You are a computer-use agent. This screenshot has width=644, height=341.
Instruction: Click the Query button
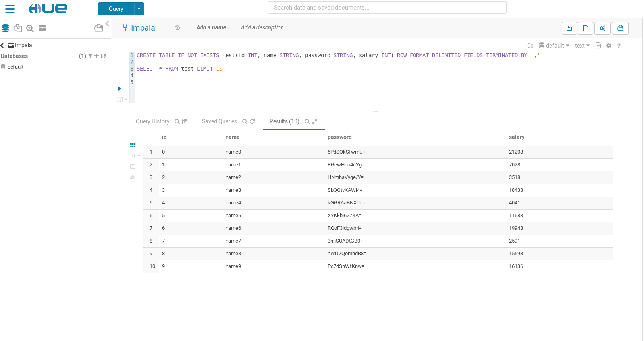116,9
